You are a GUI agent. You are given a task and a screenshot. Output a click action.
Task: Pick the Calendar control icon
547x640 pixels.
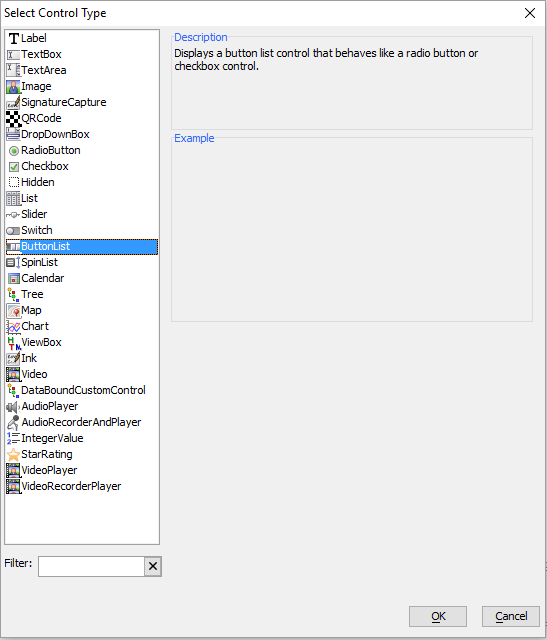pos(13,278)
